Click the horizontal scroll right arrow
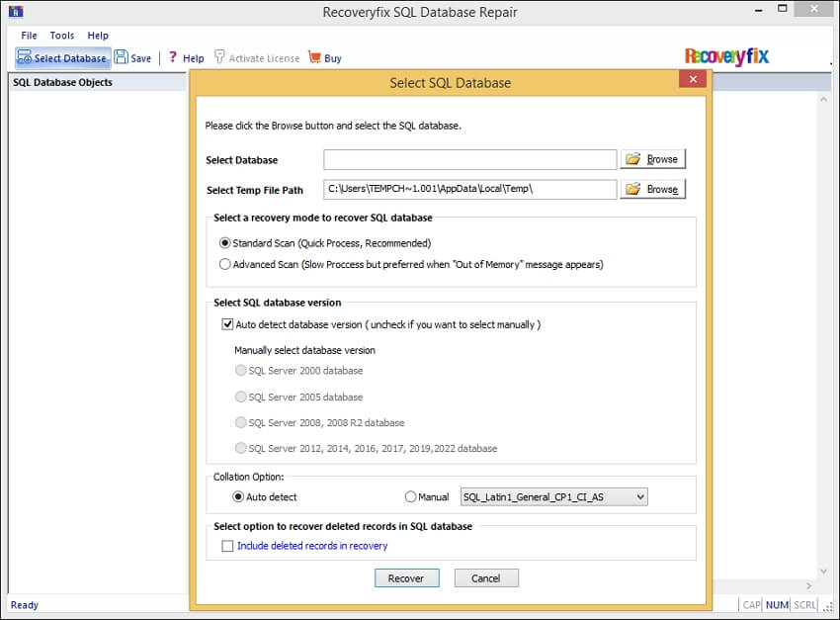 coord(809,585)
